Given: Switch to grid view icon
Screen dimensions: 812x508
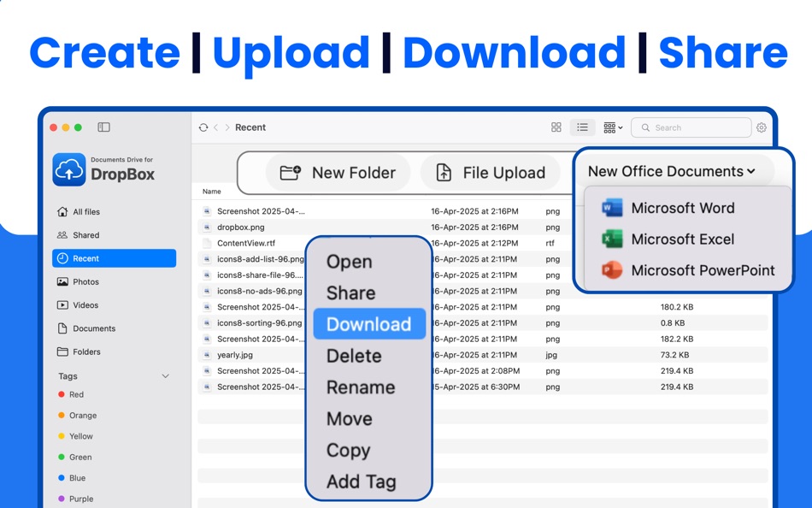Looking at the screenshot, I should click(x=556, y=127).
